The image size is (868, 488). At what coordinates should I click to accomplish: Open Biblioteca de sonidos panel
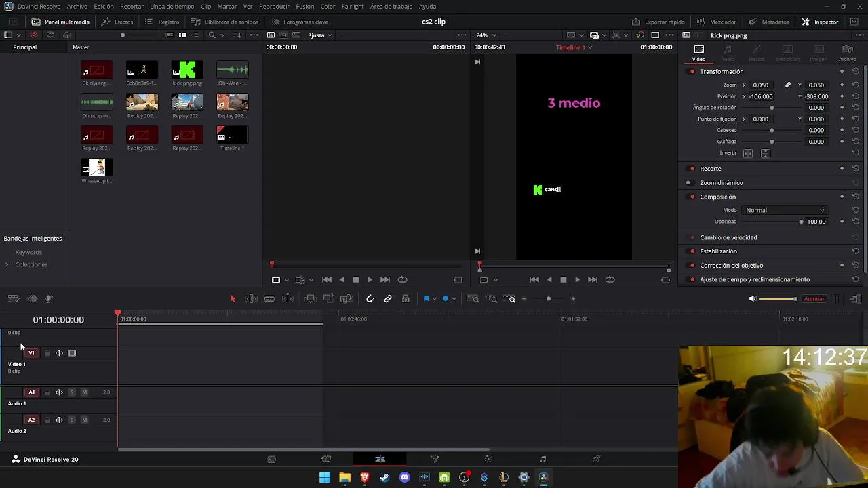point(224,22)
